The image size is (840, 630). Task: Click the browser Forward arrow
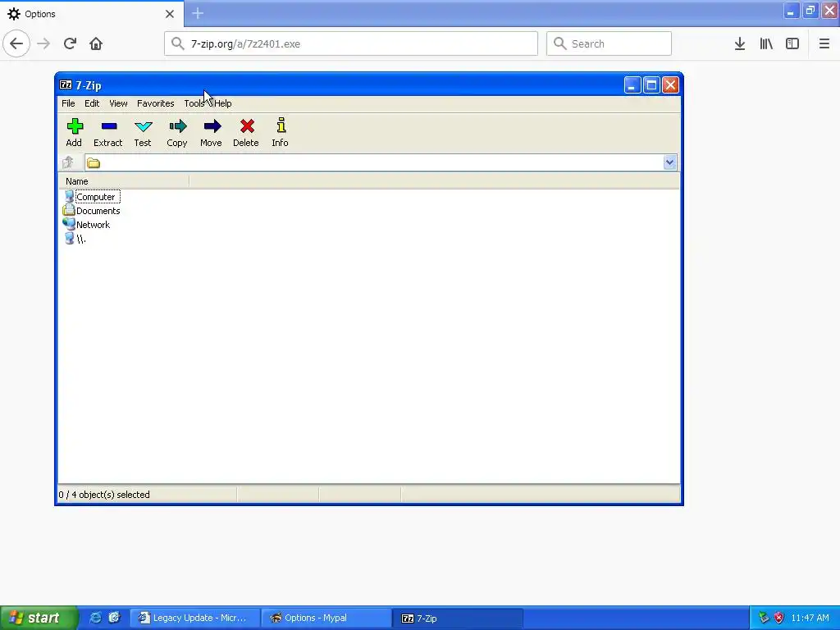click(x=43, y=43)
